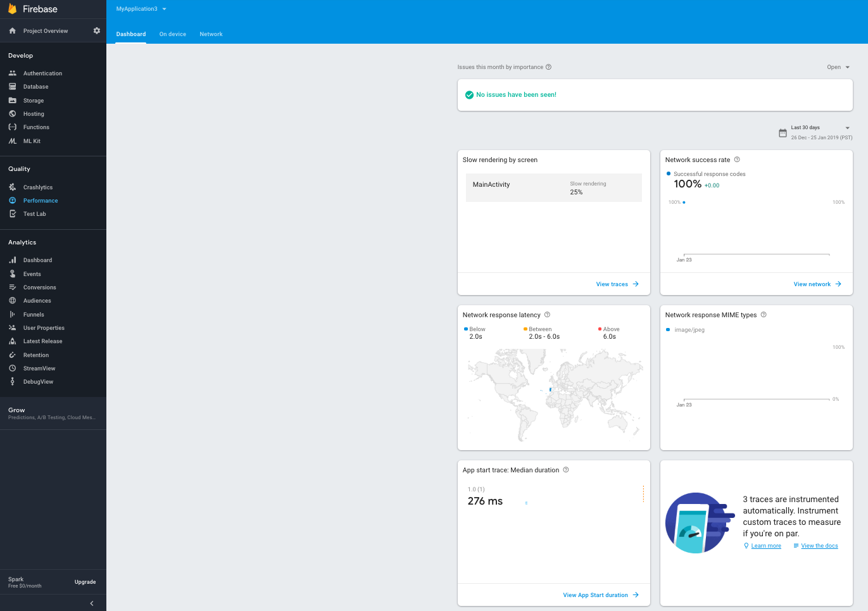
Task: Select the Database section
Action: 36,86
